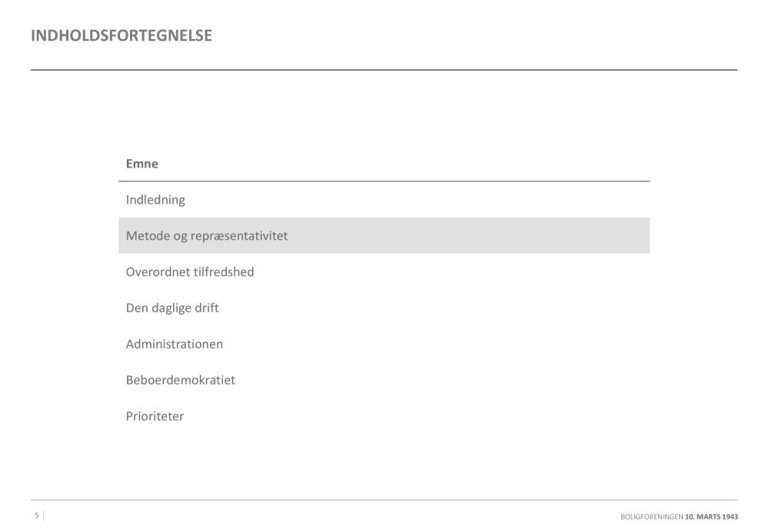This screenshot has width=769, height=532.
Task: Open the "Prioriteter" entry
Action: coord(155,417)
